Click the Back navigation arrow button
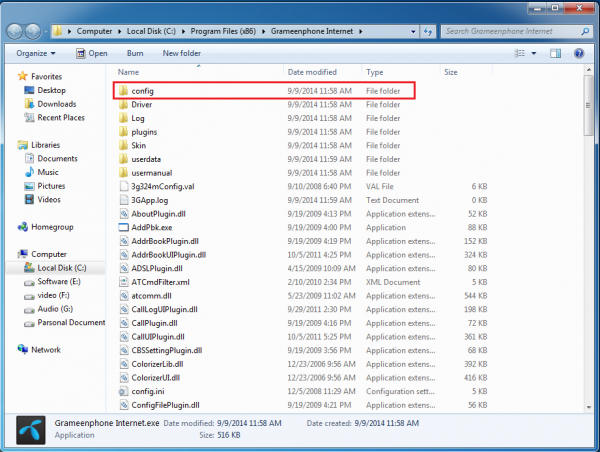This screenshot has width=600, height=452. coord(15,31)
